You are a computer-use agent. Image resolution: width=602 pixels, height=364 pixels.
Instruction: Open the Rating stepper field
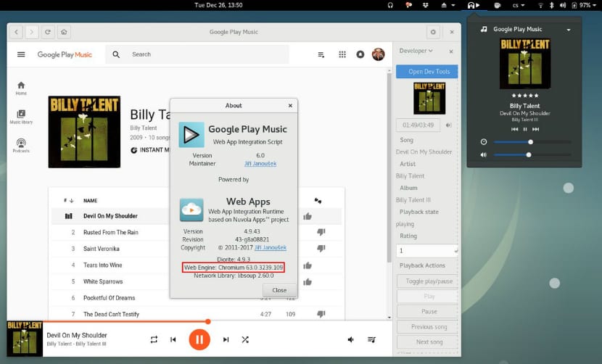click(427, 251)
